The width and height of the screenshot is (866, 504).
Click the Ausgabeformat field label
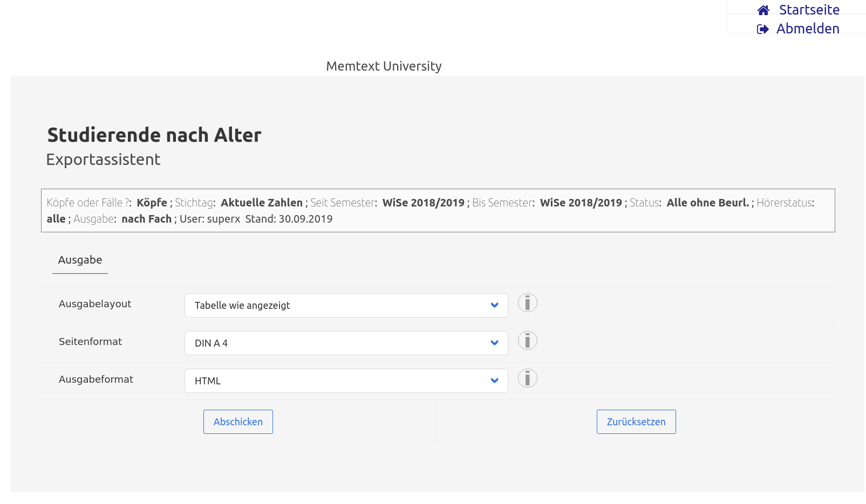(x=96, y=379)
